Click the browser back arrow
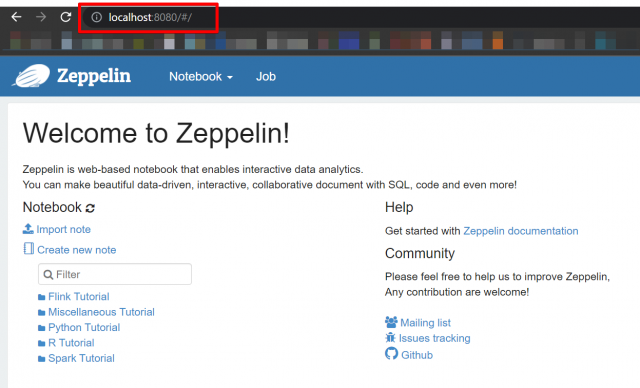Viewport: 640px width, 388px height. click(x=16, y=17)
